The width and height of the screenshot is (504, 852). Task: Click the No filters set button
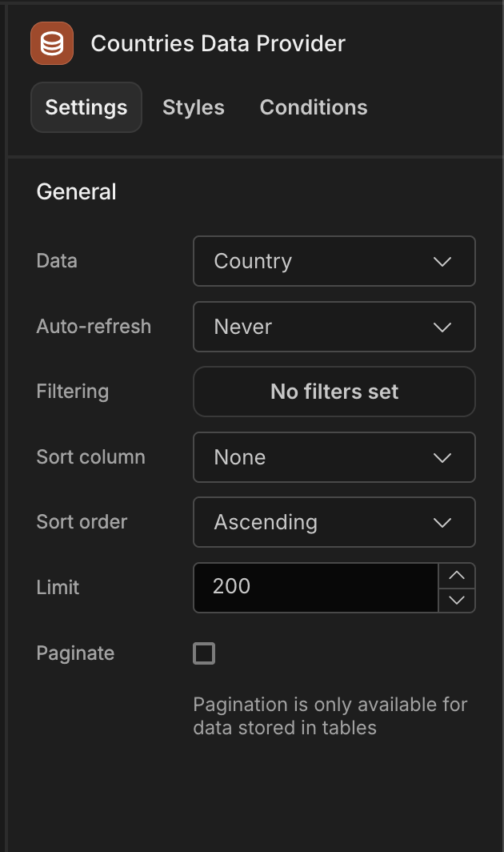tap(334, 392)
